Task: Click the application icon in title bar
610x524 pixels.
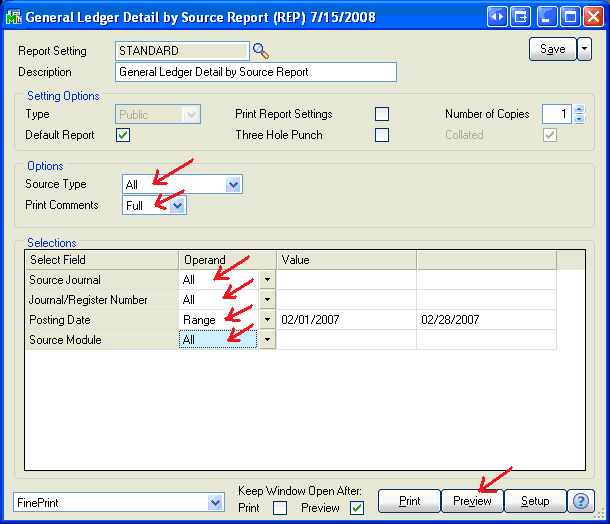Action: pyautogui.click(x=14, y=17)
